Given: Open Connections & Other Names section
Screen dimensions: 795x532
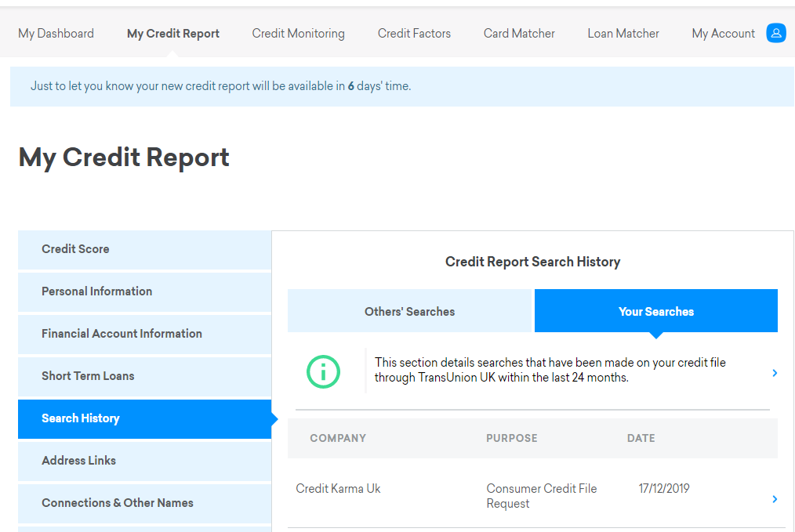Looking at the screenshot, I should tap(144, 503).
